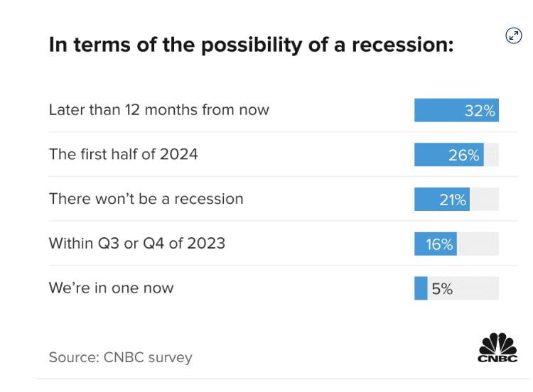
Task: Click gray unfilled area of 16% bar
Action: pyautogui.click(x=478, y=244)
